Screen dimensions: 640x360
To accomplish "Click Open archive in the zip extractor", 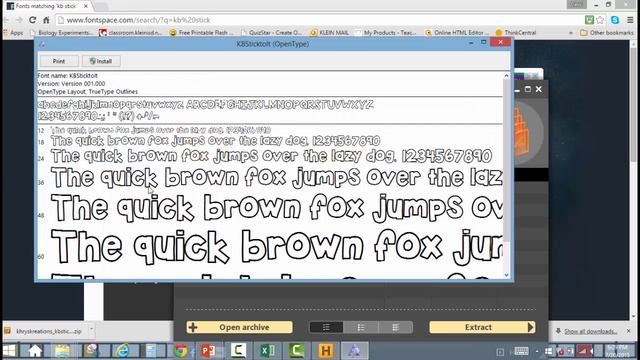I will [240, 327].
